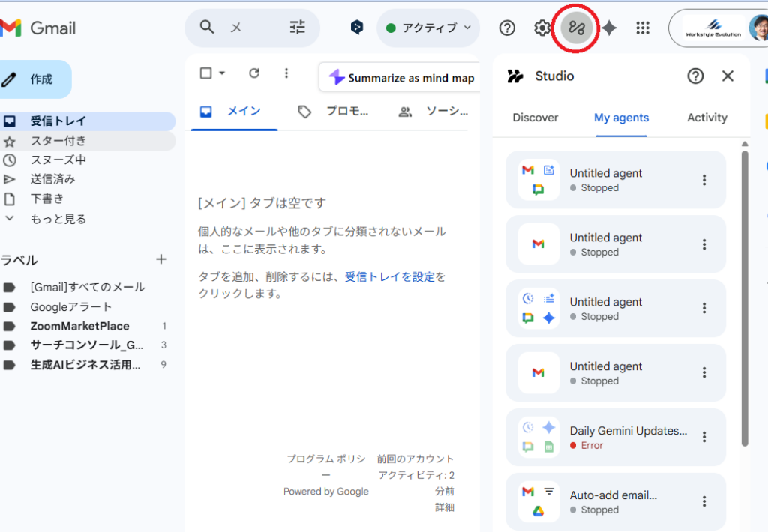Click the Gemini sparkle icon in the header
The width and height of the screenshot is (768, 532).
click(x=609, y=28)
